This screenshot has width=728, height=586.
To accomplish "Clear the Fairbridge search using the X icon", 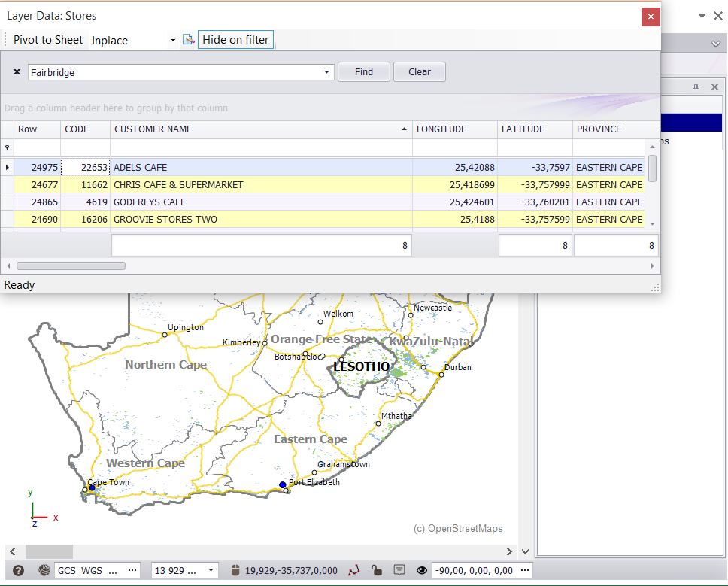I will [16, 71].
